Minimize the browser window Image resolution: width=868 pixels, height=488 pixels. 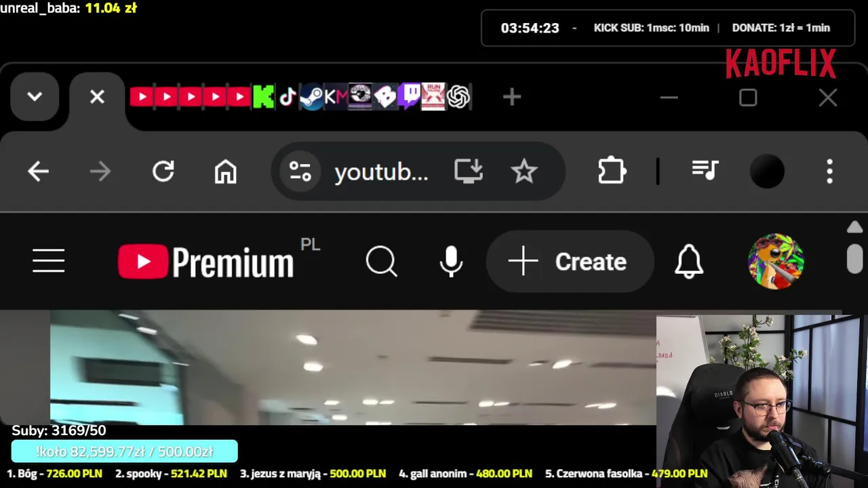coord(669,98)
